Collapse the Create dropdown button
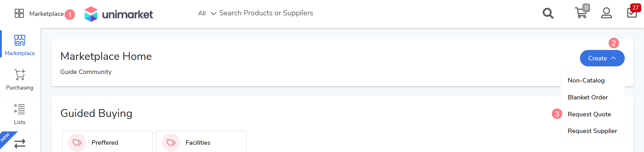 602,58
